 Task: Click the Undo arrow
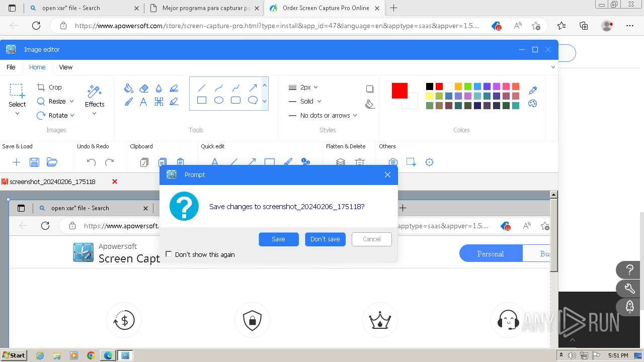click(x=91, y=162)
